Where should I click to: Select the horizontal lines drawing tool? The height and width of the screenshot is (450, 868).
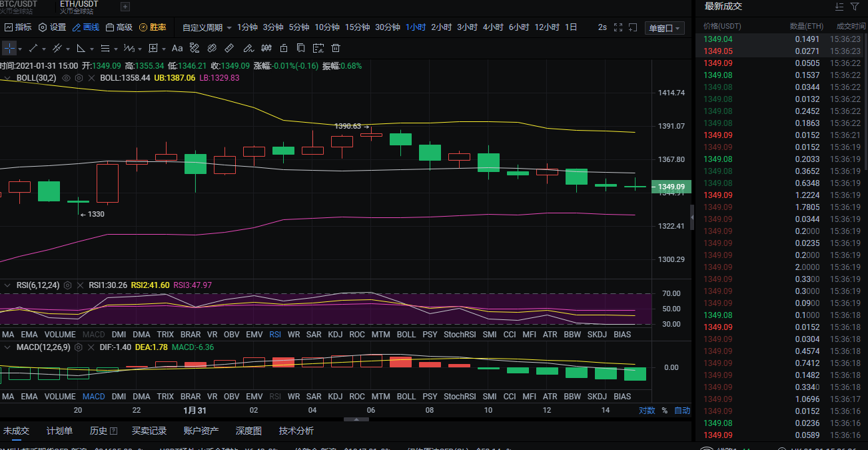point(105,48)
